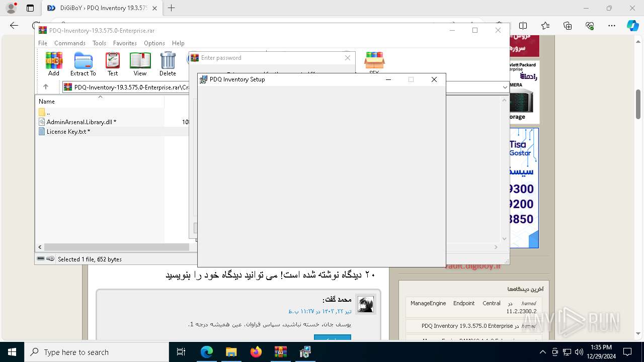Open a new browser tab
The image size is (644, 362).
pyautogui.click(x=172, y=8)
